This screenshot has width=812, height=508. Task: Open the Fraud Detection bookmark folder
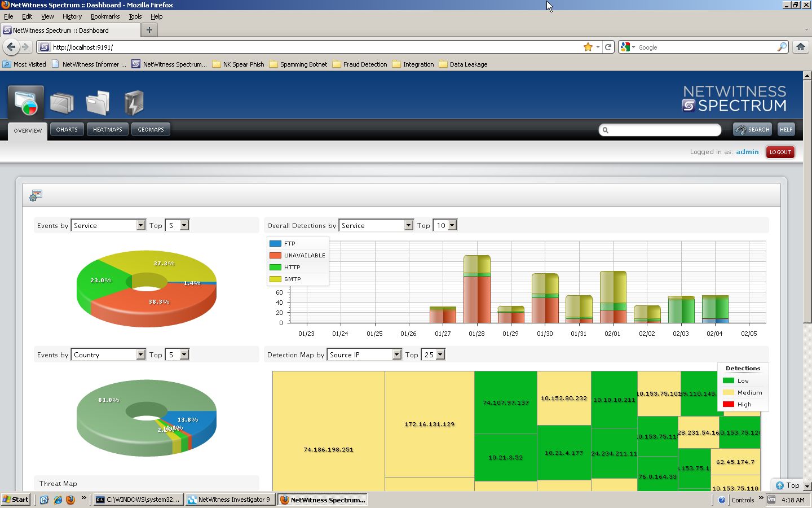tap(360, 64)
